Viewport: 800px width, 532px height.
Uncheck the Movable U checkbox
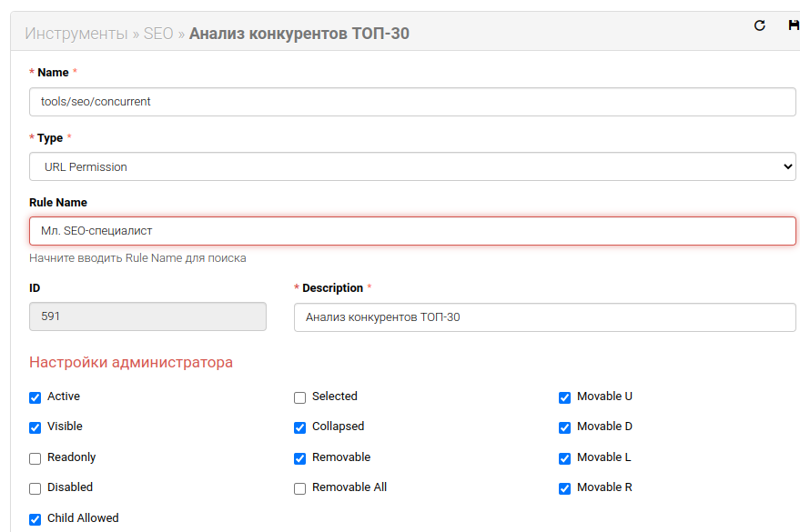pos(565,397)
